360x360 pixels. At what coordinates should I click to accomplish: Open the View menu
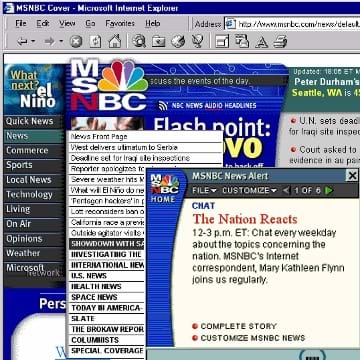point(67,23)
